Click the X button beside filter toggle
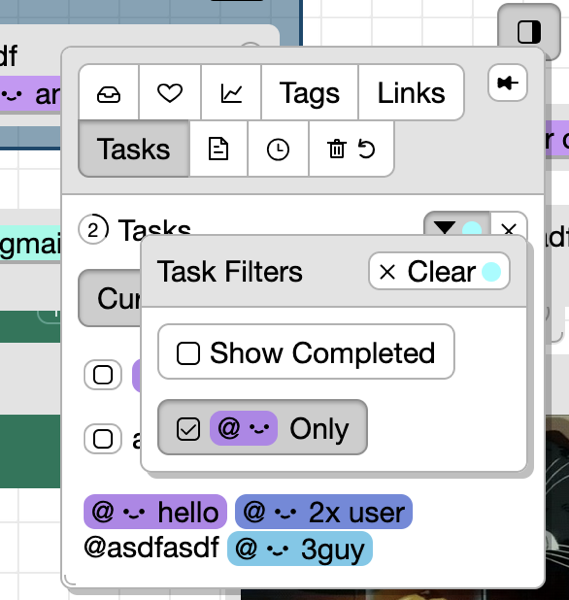 coord(509,228)
